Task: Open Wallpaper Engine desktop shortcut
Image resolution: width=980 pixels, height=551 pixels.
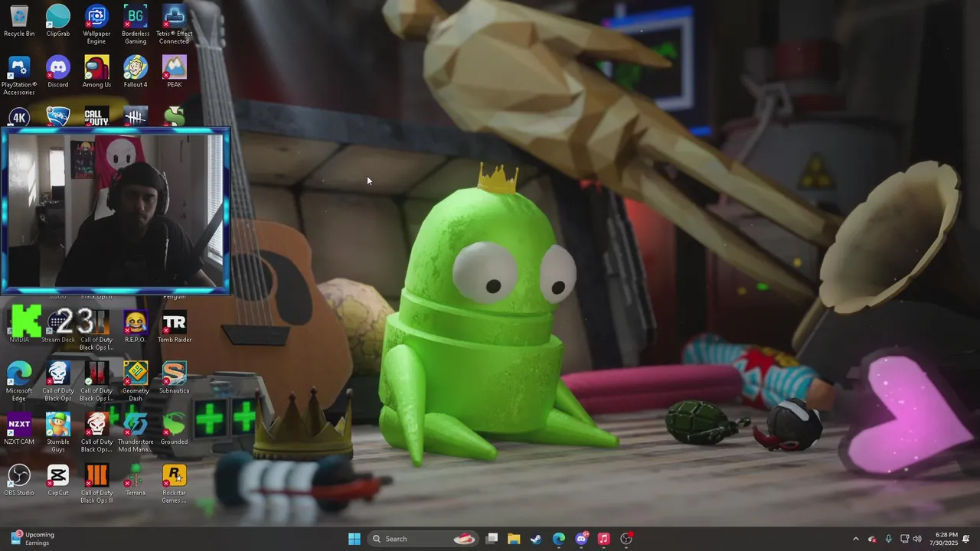Action: [x=96, y=24]
